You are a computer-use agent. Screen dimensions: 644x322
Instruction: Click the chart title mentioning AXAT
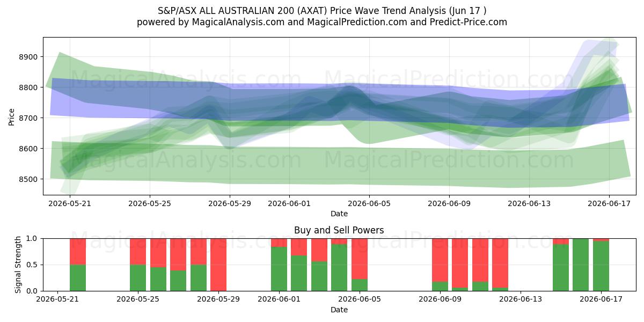(x=322, y=11)
